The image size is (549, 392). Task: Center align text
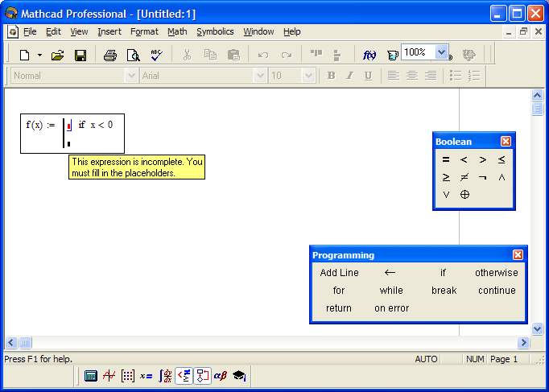(x=412, y=75)
